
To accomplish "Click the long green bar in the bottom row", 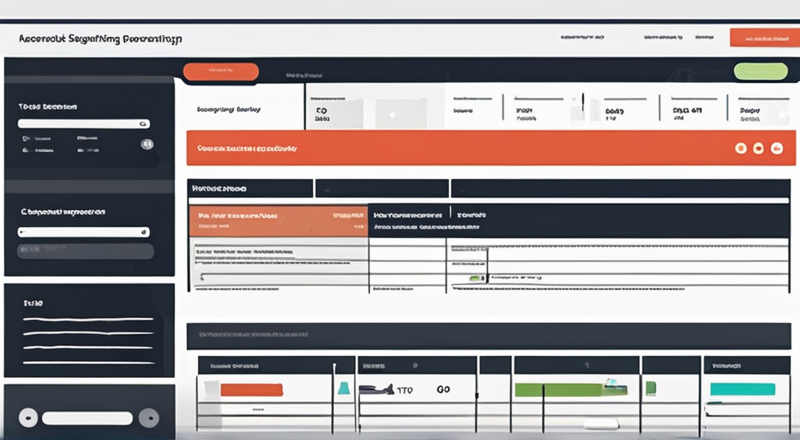I will [559, 390].
